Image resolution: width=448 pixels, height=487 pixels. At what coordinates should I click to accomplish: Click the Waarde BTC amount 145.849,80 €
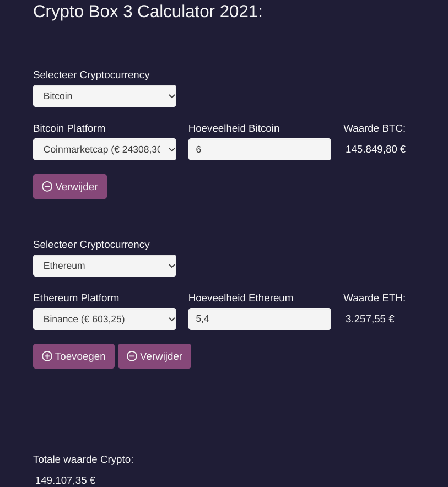tap(376, 149)
